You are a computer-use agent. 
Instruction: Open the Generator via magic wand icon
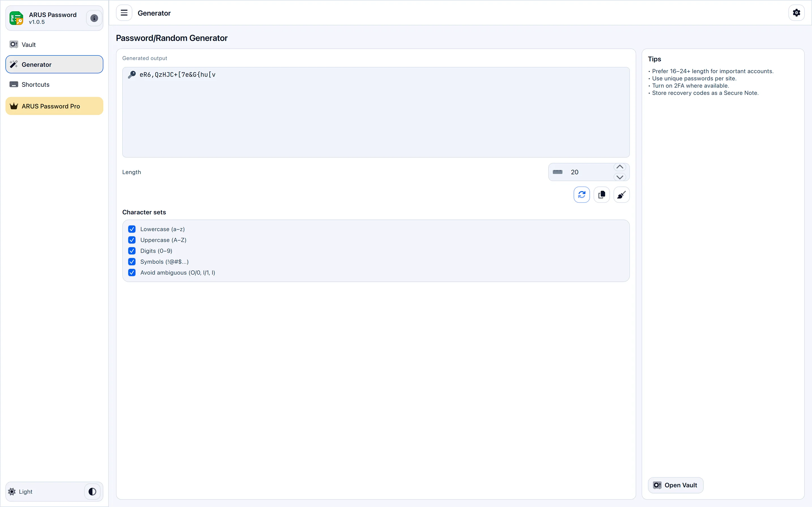click(x=14, y=64)
